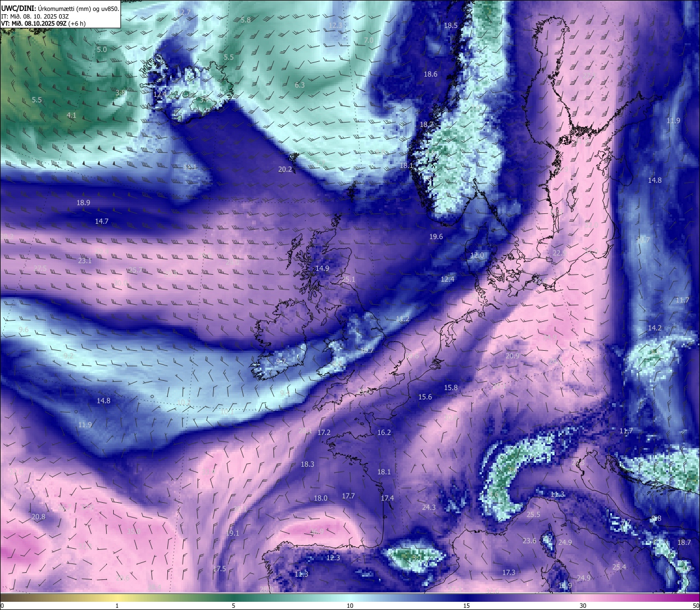Click the 9.6 value label

coord(24,329)
